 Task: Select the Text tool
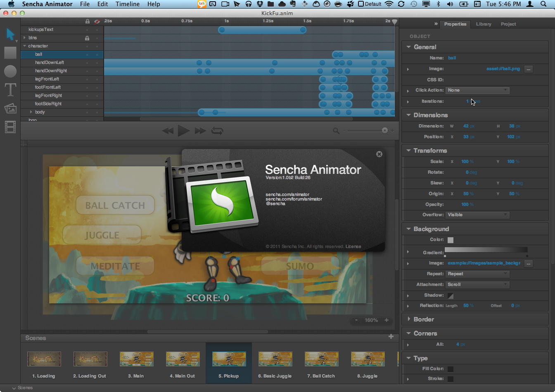coord(10,90)
